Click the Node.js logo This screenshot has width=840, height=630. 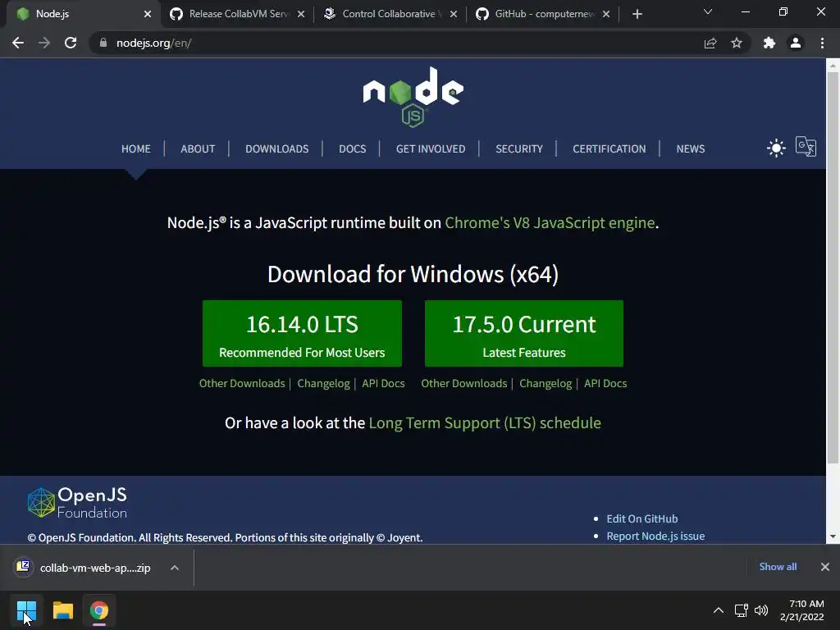point(413,97)
